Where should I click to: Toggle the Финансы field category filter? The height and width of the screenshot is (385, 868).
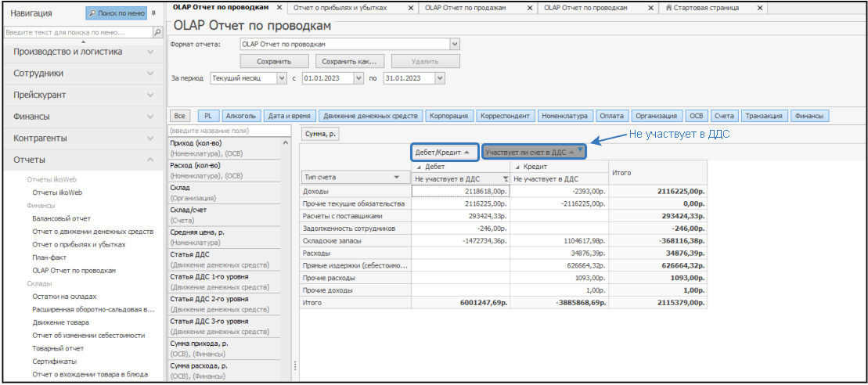[x=809, y=116]
